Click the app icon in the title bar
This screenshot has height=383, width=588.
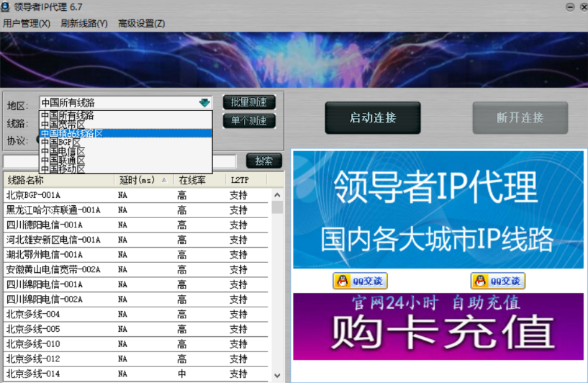6,6
